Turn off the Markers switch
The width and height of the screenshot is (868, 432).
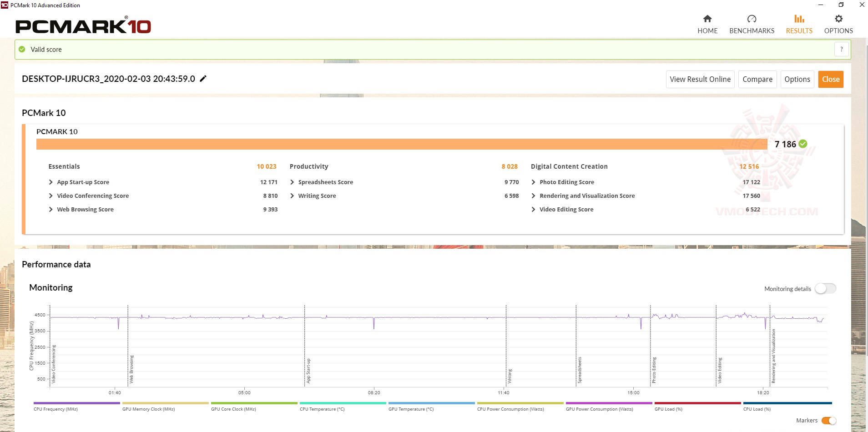tap(829, 421)
